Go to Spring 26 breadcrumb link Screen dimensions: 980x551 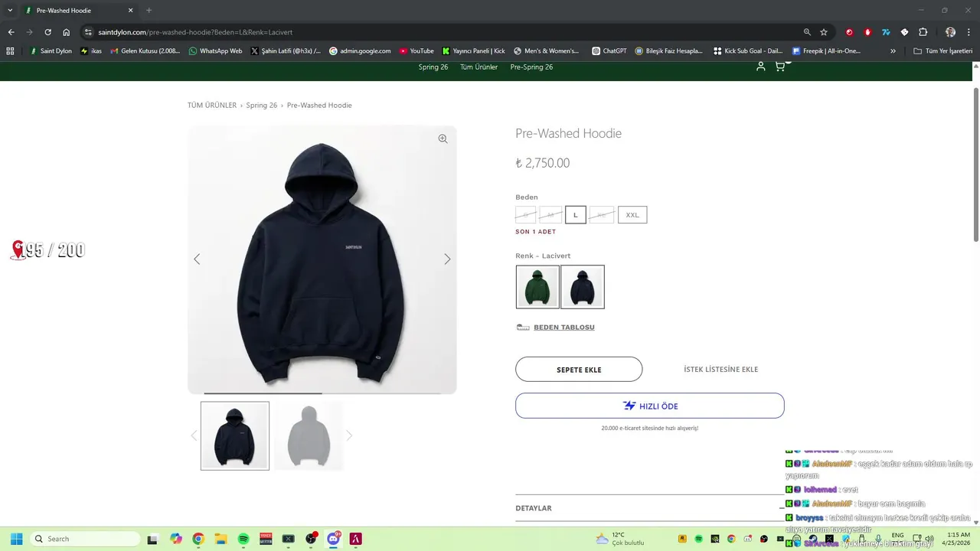point(262,106)
